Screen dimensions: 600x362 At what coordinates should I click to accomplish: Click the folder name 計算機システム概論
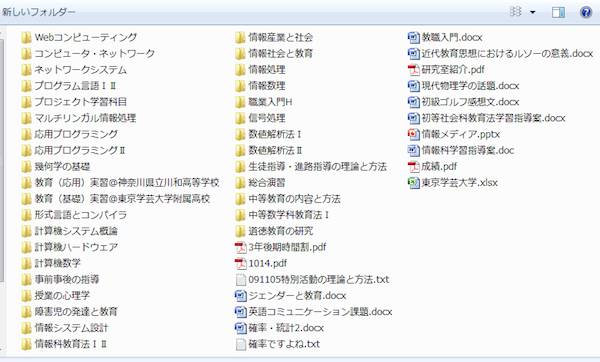click(x=76, y=231)
